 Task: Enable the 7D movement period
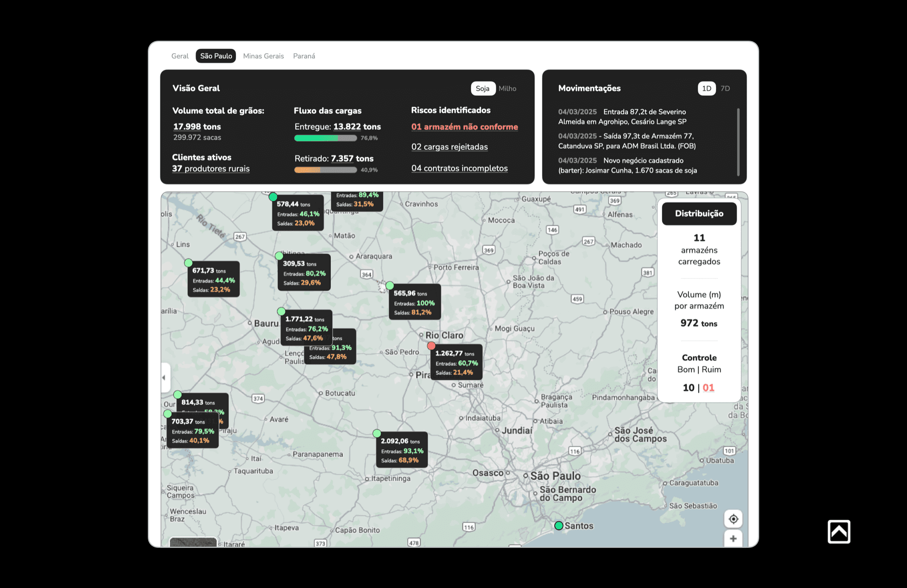click(x=725, y=88)
